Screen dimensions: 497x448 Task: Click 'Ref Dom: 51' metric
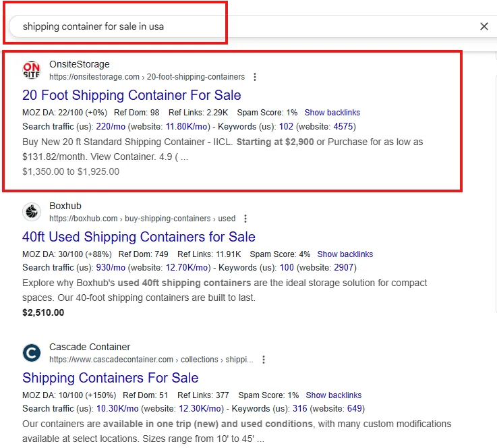(x=146, y=395)
